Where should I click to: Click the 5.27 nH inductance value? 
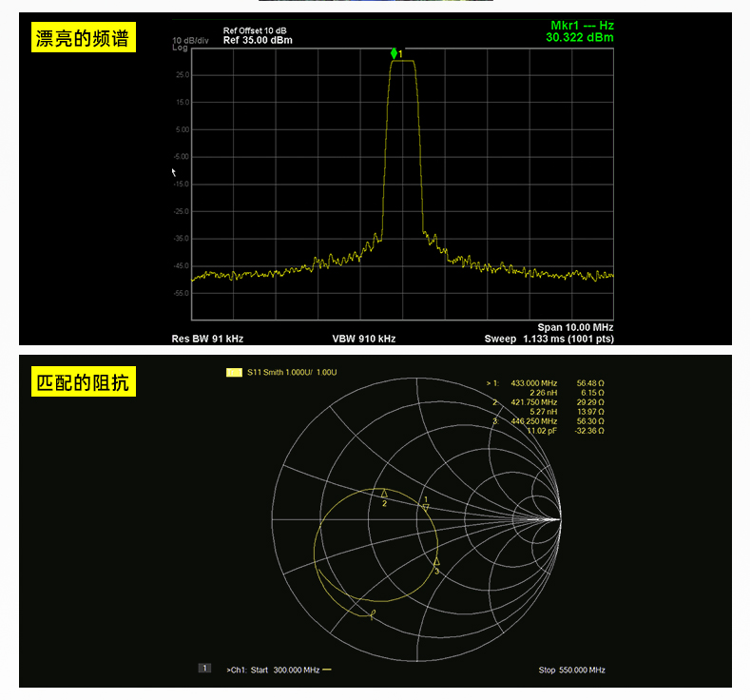pos(543,412)
